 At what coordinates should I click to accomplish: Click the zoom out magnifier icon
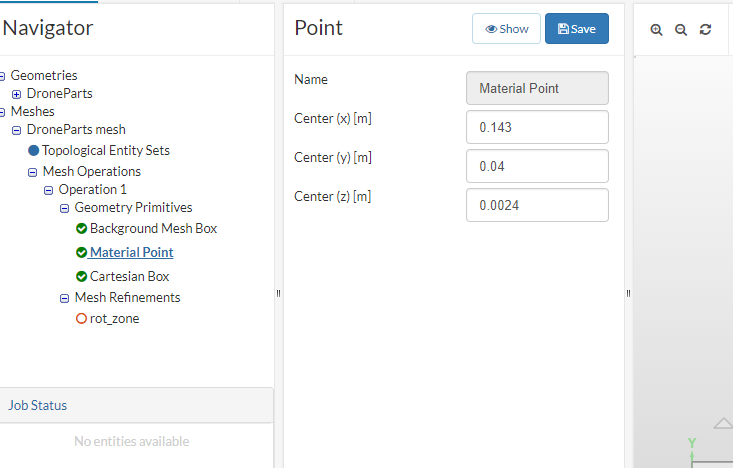click(x=681, y=30)
